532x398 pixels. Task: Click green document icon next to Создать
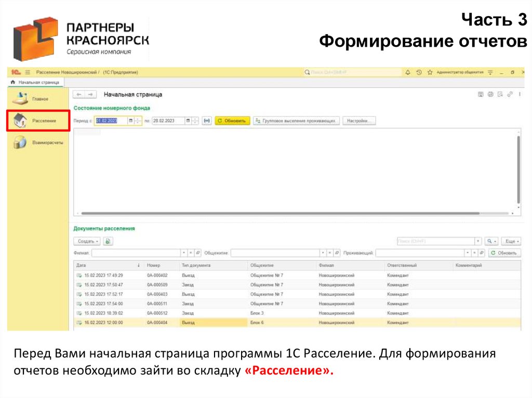108,241
